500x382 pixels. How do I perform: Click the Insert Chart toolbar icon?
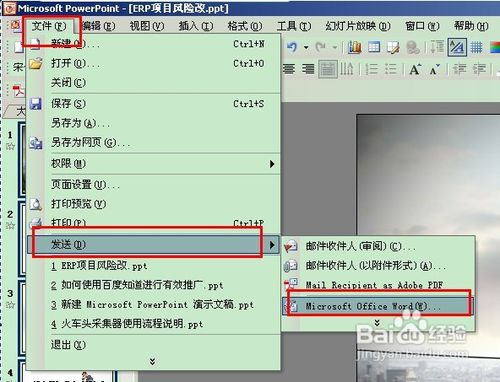[354, 47]
